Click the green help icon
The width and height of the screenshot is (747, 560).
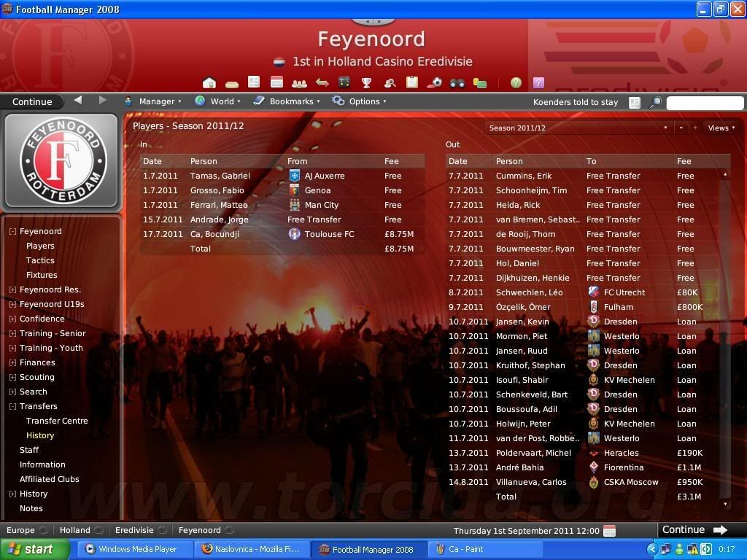point(516,83)
